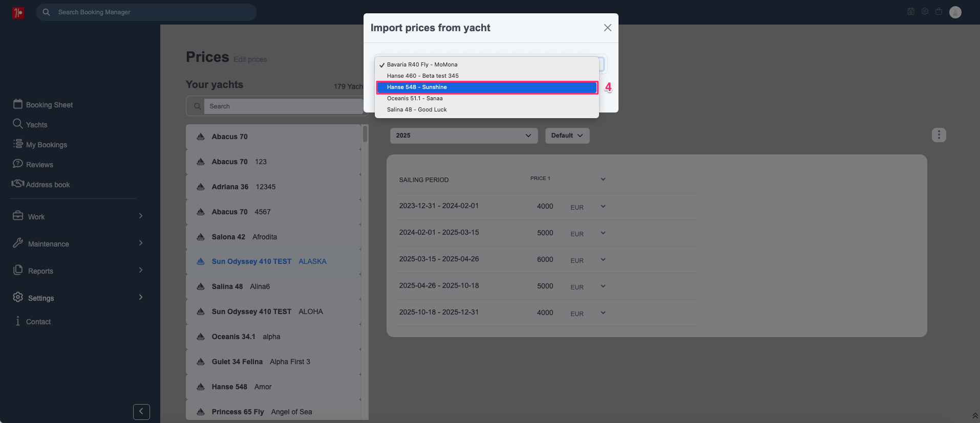Click the Yachts magnifier icon in the sidebar
980x423 pixels.
tap(18, 124)
